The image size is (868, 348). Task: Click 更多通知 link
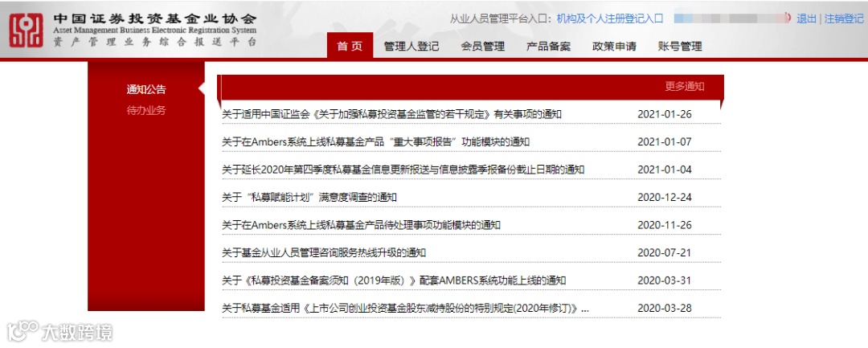[685, 86]
